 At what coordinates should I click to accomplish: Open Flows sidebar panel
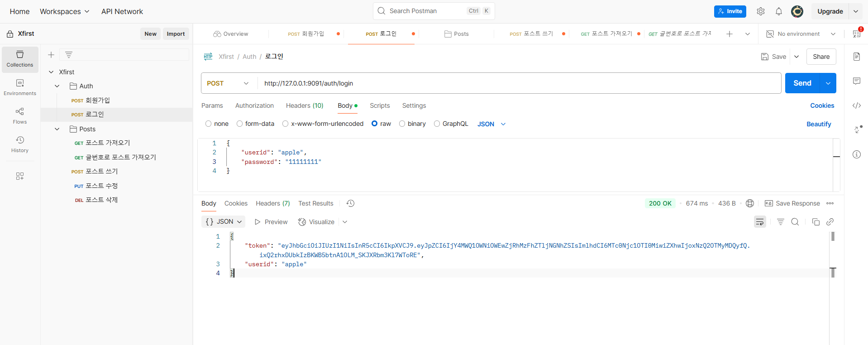pyautogui.click(x=20, y=116)
